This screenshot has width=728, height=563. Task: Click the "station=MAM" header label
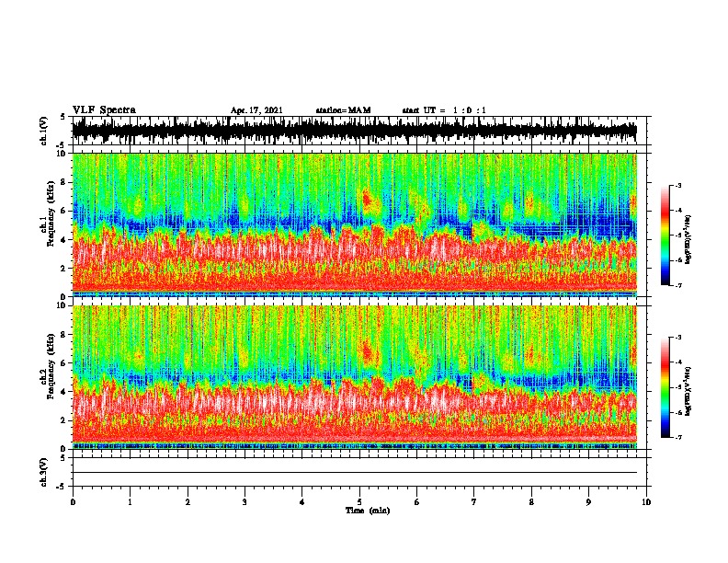[343, 110]
